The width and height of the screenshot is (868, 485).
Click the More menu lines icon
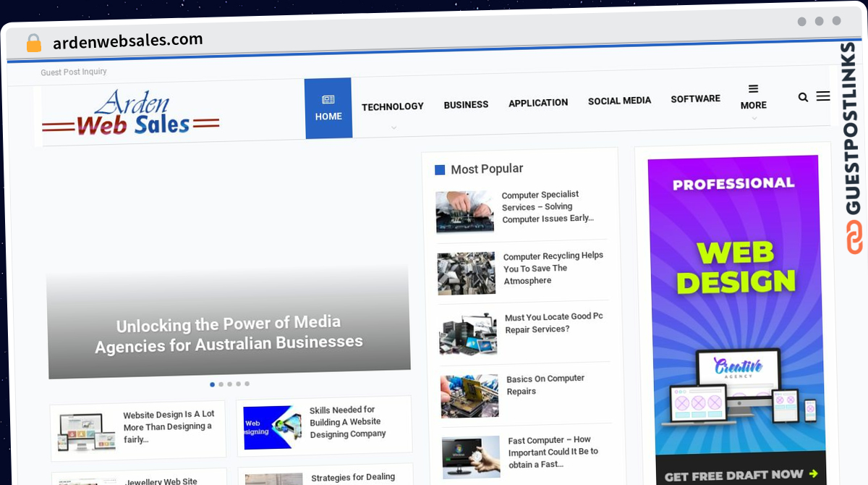[x=753, y=89]
